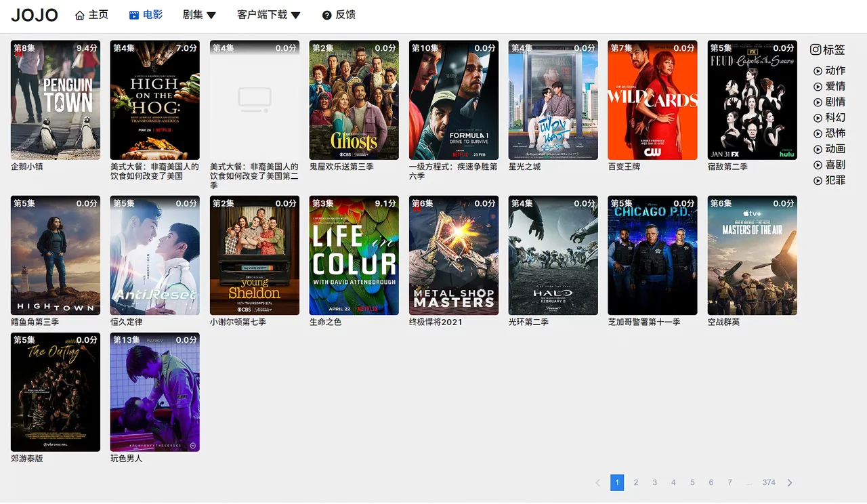Click the play icon beside 动作 tag
This screenshot has width=867, height=504.
[x=818, y=70]
